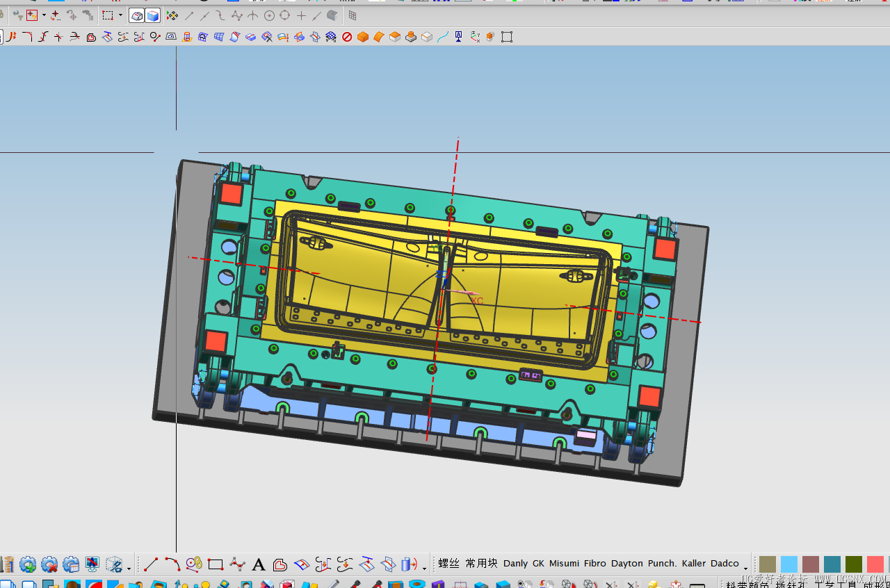This screenshot has height=588, width=890.
Task: Expand dropdown after revolve icon in bottom toolbar
Action: point(424,568)
